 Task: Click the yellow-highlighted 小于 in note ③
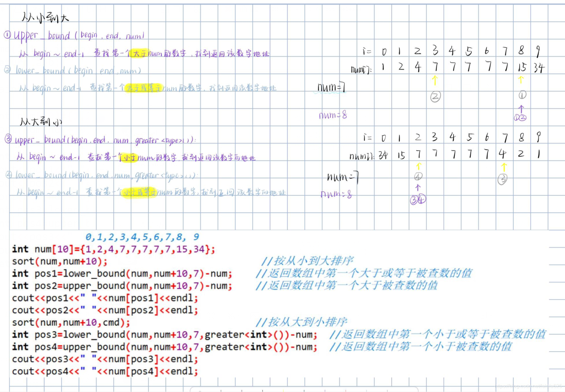pyautogui.click(x=129, y=158)
